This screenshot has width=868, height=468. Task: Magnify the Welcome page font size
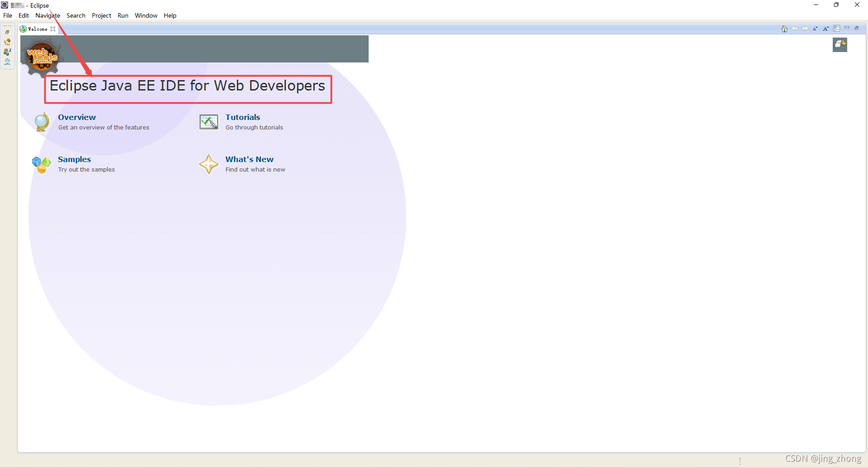826,29
